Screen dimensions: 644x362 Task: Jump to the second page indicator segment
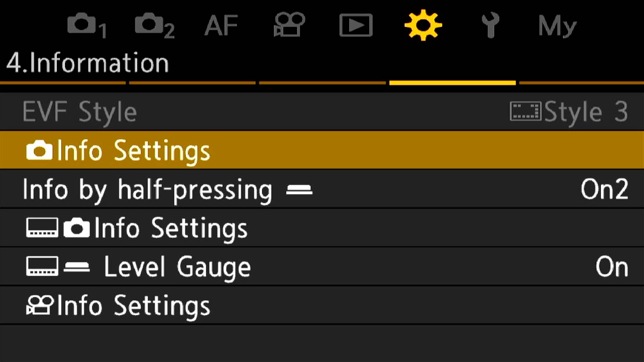tap(192, 83)
